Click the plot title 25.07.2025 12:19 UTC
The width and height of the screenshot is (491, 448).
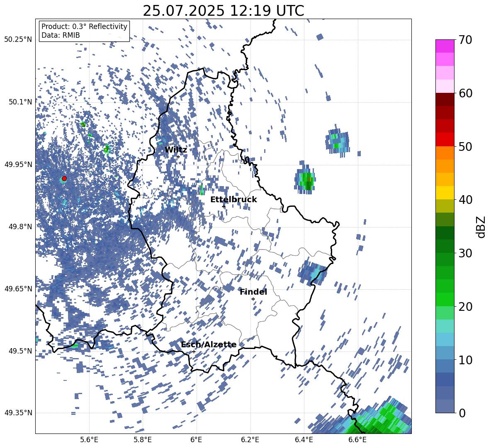pos(224,11)
